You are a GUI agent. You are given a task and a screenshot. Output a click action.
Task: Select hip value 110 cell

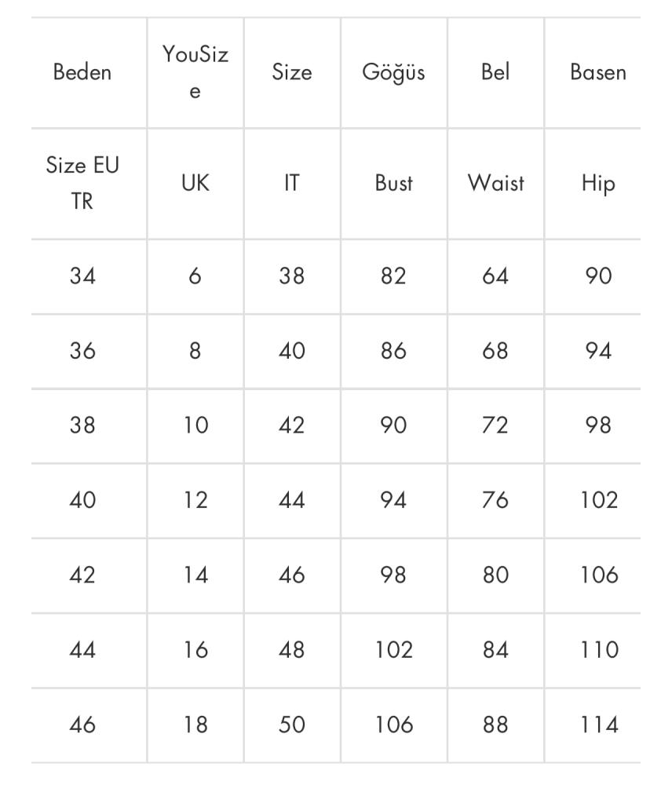[x=598, y=650]
